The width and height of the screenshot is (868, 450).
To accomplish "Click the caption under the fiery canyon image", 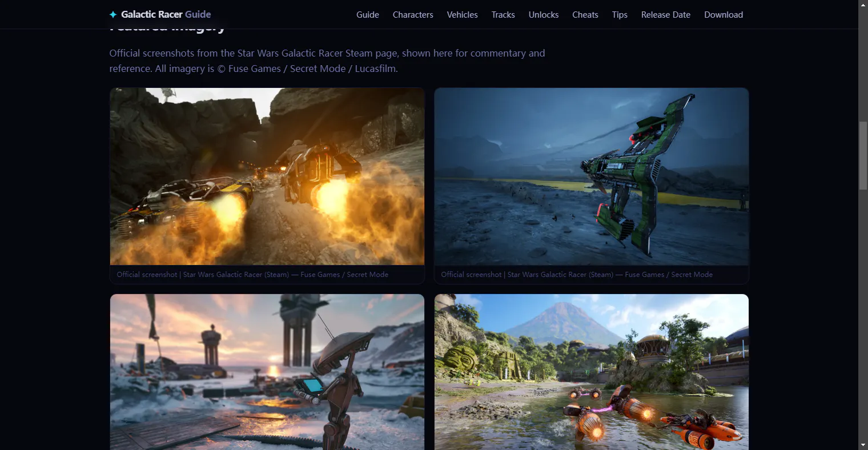I will (x=252, y=275).
